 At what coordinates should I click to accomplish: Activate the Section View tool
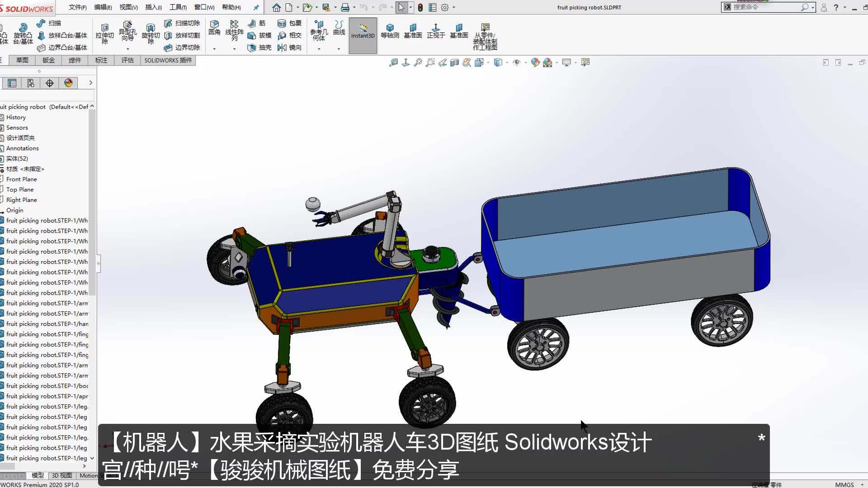click(454, 62)
